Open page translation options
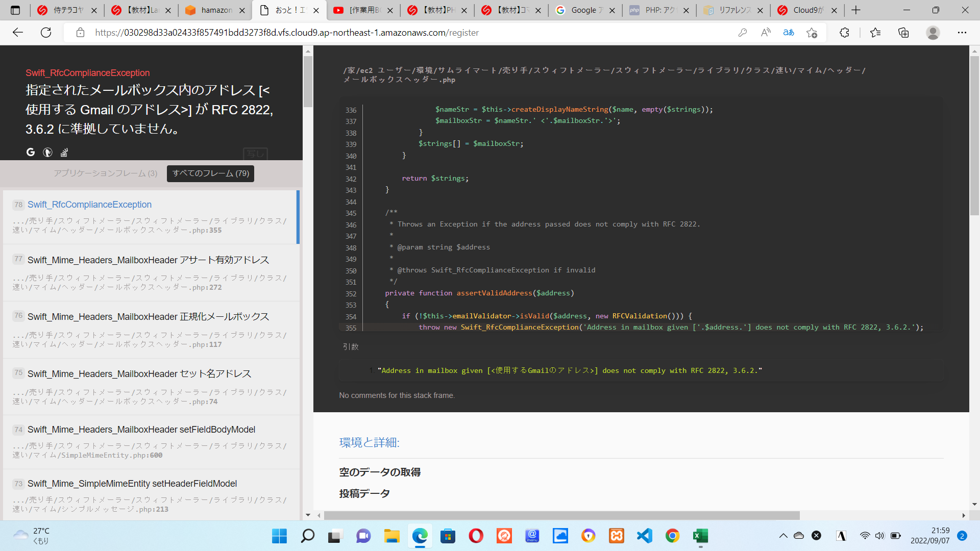Image resolution: width=980 pixels, height=551 pixels. click(789, 33)
